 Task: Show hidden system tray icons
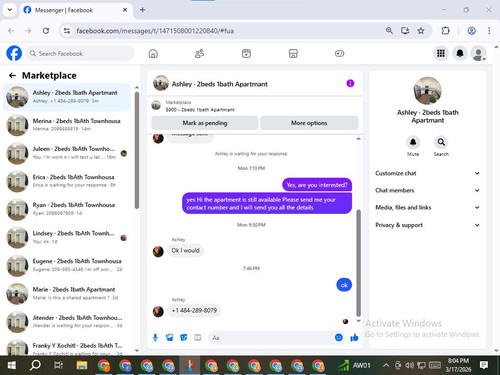(x=386, y=365)
